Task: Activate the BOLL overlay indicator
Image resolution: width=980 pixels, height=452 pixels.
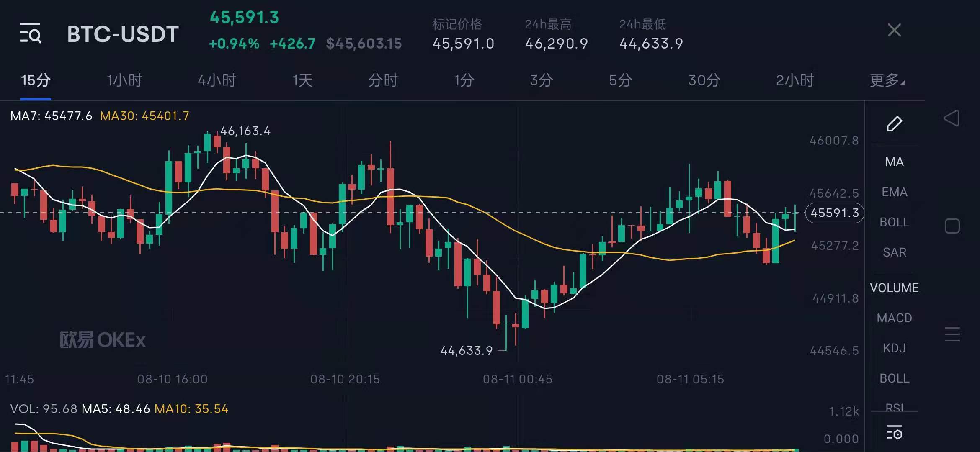Action: click(x=894, y=222)
